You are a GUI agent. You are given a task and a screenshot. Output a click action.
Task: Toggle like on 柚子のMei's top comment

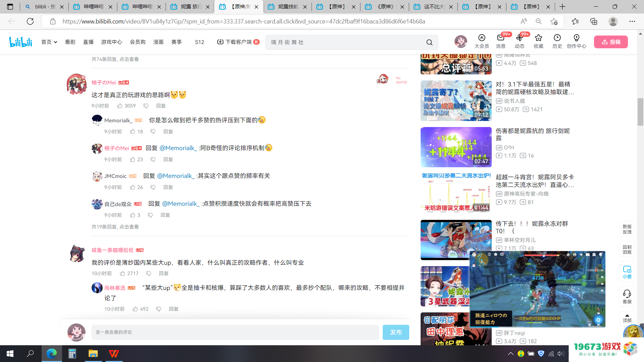(x=120, y=106)
